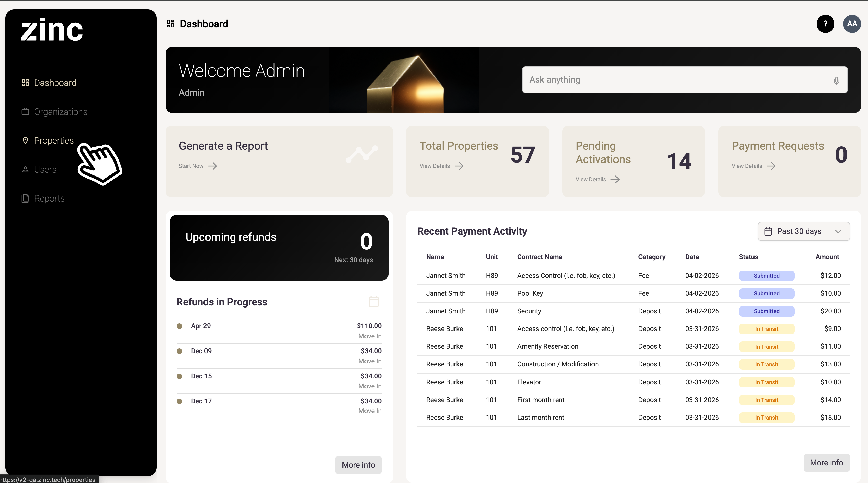The height and width of the screenshot is (483, 868).
Task: Click More info under Recent Payment Activity
Action: tap(826, 463)
